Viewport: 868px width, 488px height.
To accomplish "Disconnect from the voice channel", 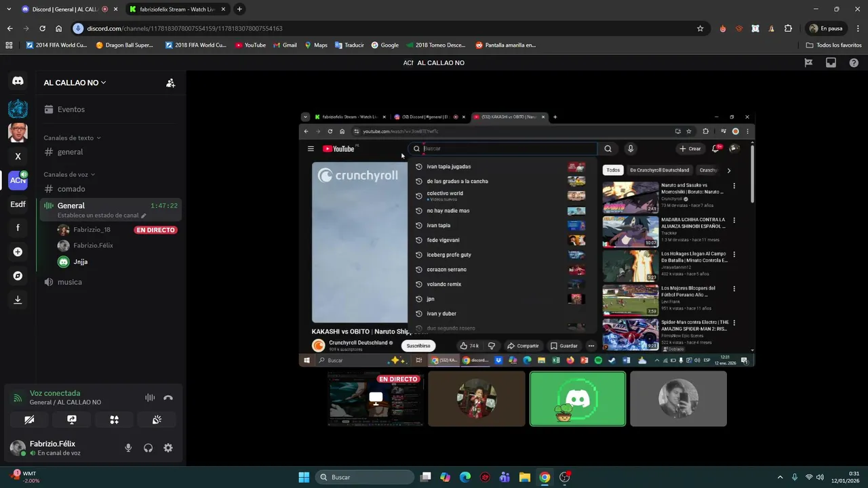I will click(168, 398).
